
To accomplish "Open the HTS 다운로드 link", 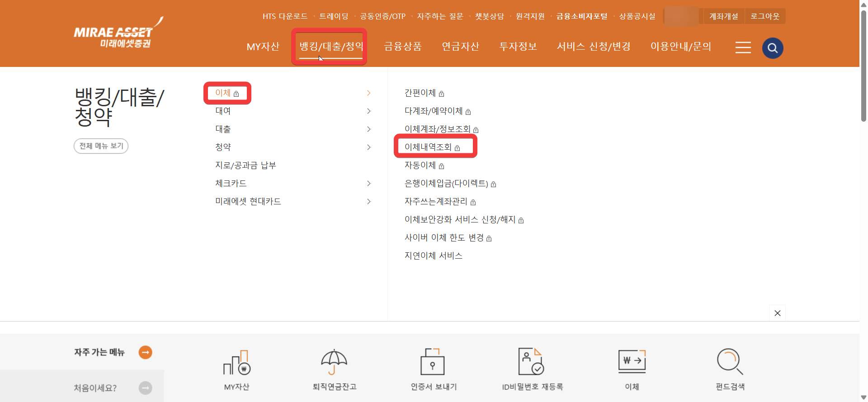I will point(285,16).
